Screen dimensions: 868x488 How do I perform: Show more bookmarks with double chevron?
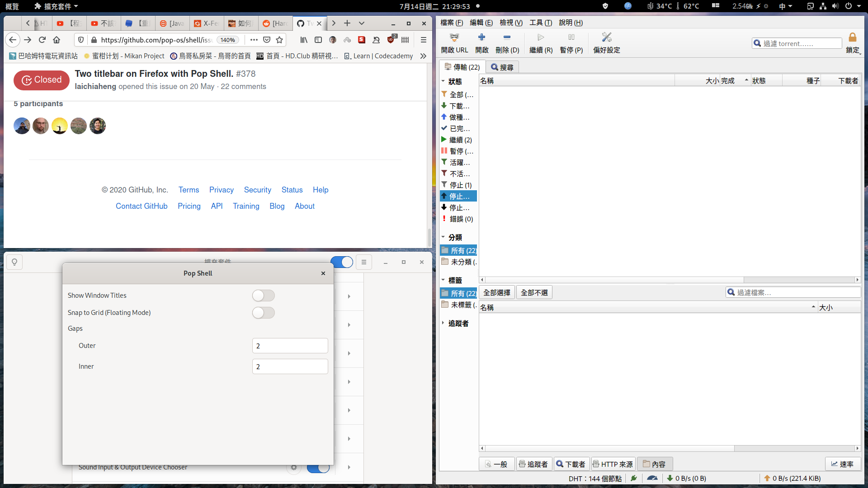coord(423,56)
